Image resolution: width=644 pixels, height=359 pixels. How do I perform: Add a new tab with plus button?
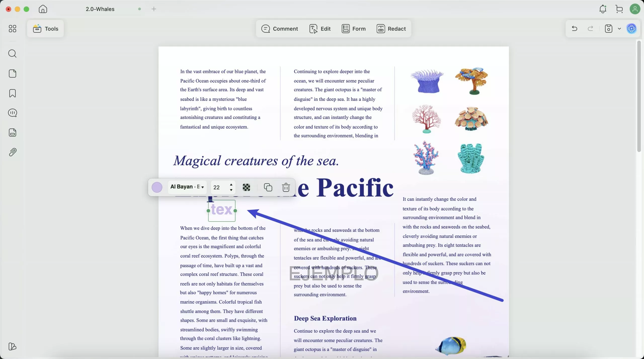(x=154, y=9)
